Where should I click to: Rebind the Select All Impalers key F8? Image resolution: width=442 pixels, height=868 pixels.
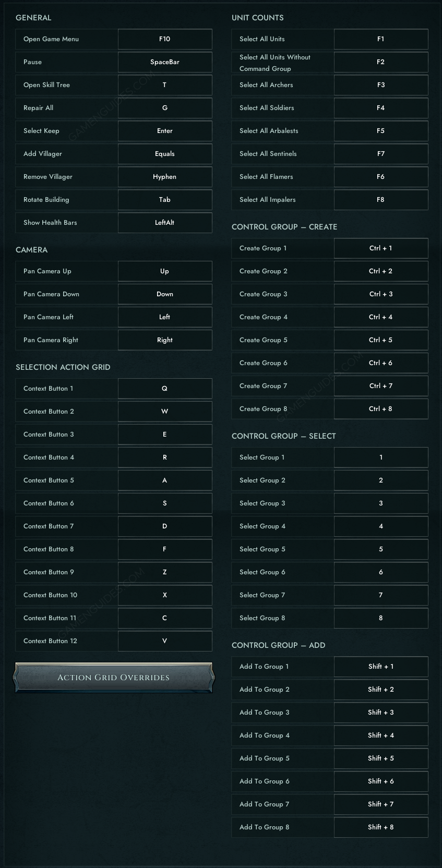[x=381, y=200]
